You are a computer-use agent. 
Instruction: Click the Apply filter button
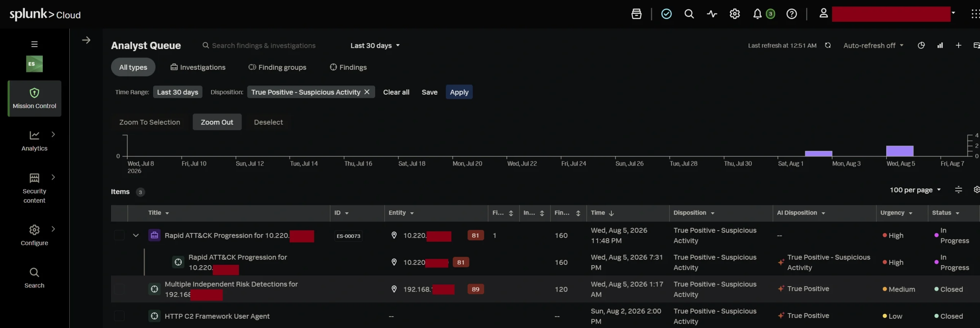[x=459, y=92]
